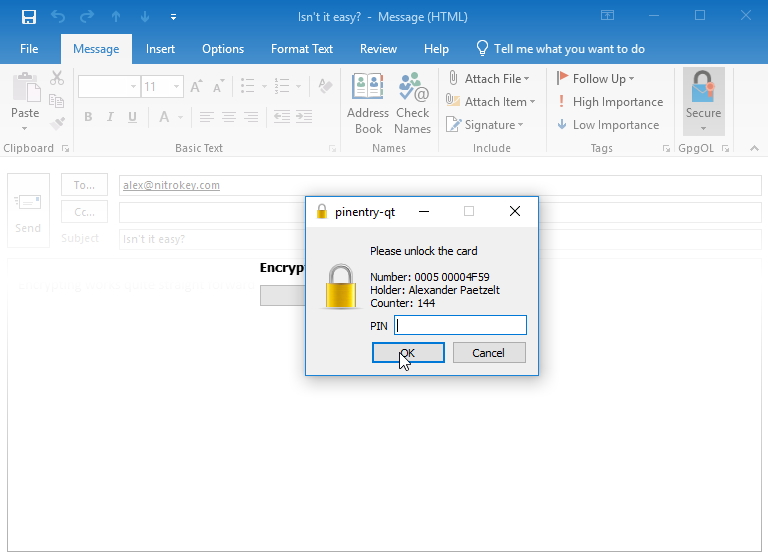Viewport: 768px width, 560px height.
Task: Click the Cut scissors icon
Action: pyautogui.click(x=57, y=79)
